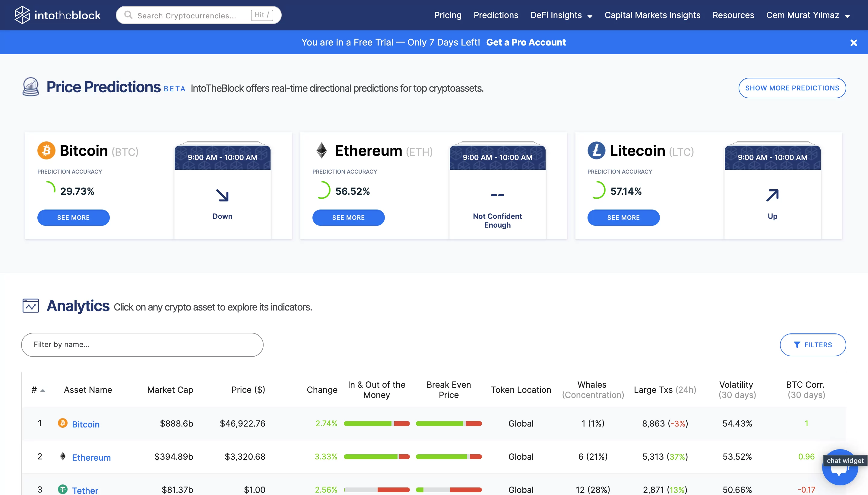Open Capital Markets Insights
The image size is (868, 495).
tap(652, 15)
